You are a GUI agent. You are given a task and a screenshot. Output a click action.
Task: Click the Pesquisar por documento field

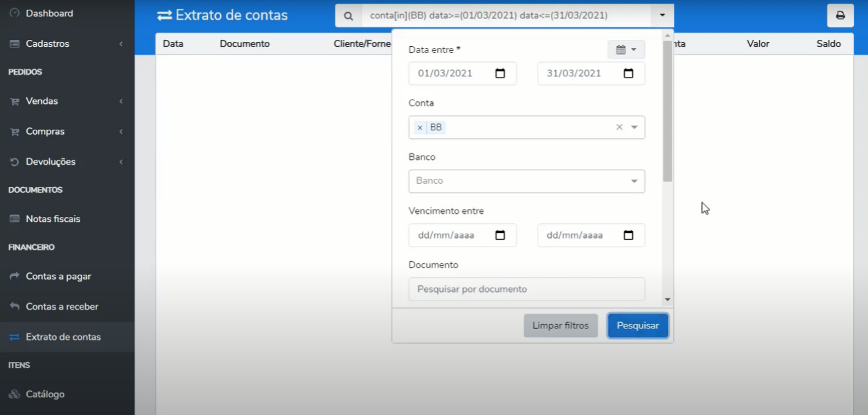[x=526, y=289]
